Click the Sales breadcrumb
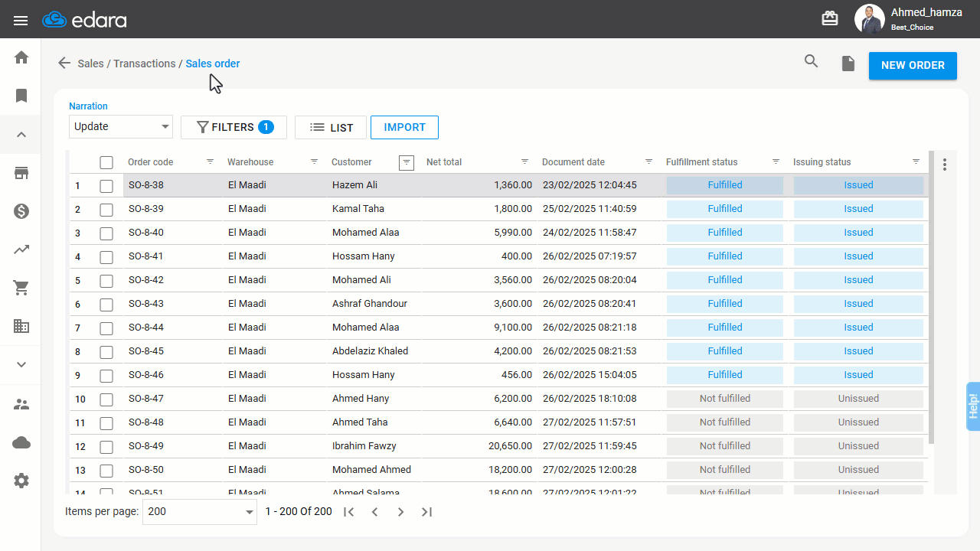The image size is (980, 551). (90, 64)
